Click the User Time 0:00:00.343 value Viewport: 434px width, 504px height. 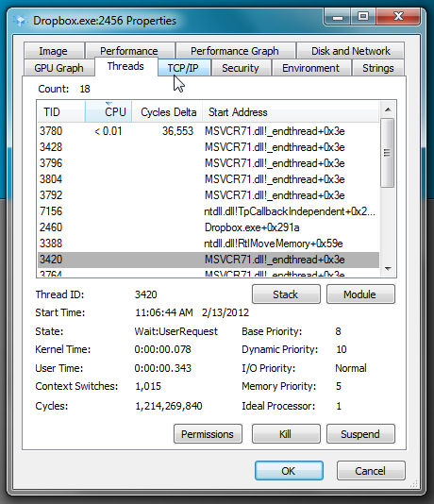pyautogui.click(x=163, y=368)
